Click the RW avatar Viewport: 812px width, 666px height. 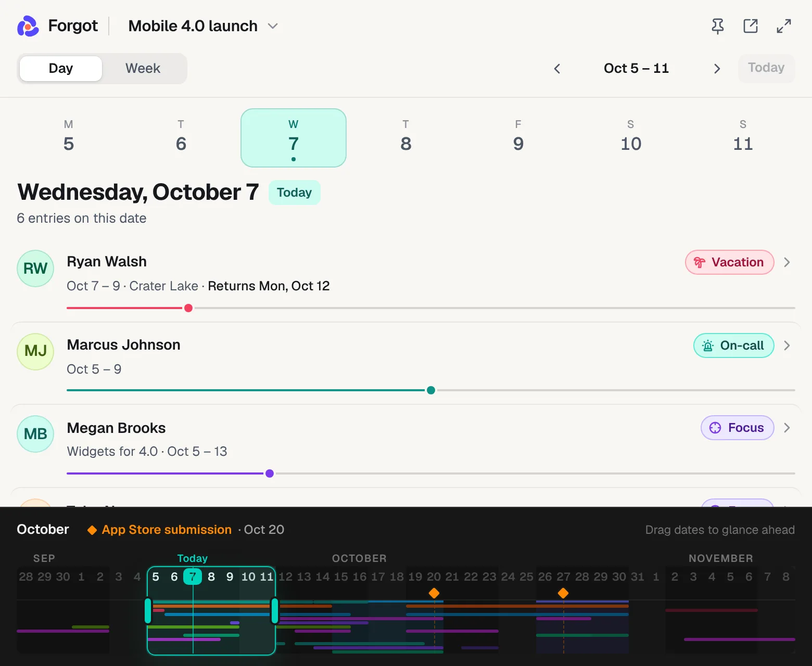[x=35, y=268]
